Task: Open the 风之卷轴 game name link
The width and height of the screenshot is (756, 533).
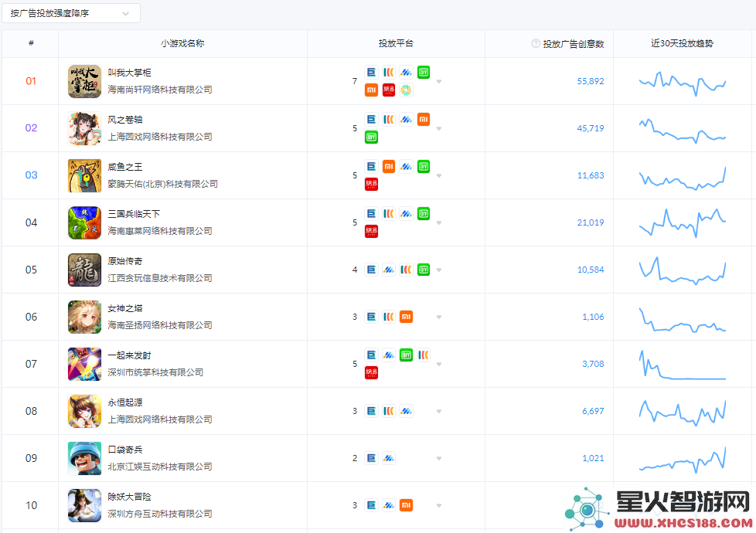Action: [x=125, y=120]
